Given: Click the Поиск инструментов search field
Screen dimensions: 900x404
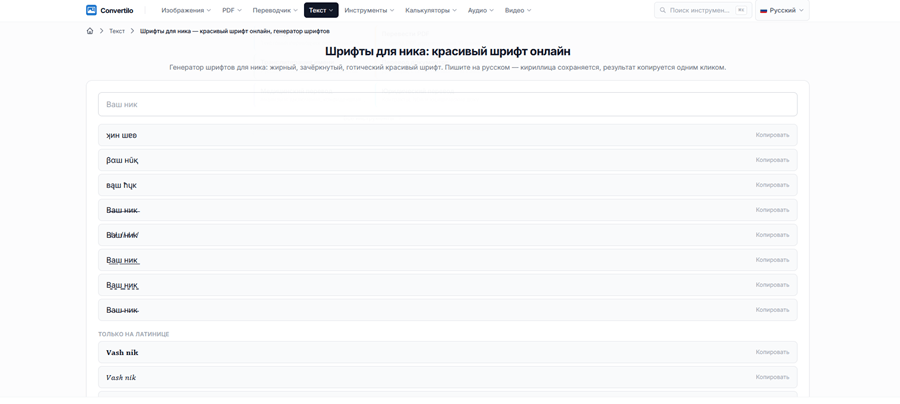Looking at the screenshot, I should [x=703, y=10].
